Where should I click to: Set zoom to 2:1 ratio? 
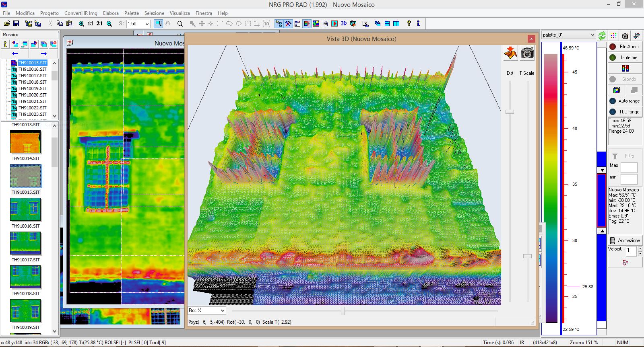coord(99,24)
